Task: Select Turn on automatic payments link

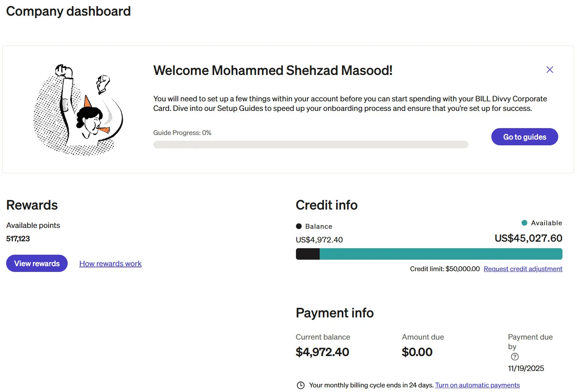Action: pyautogui.click(x=477, y=385)
